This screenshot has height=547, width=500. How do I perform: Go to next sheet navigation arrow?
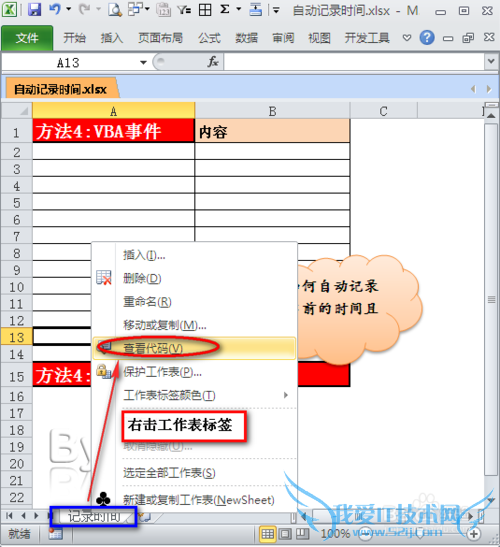click(x=36, y=516)
